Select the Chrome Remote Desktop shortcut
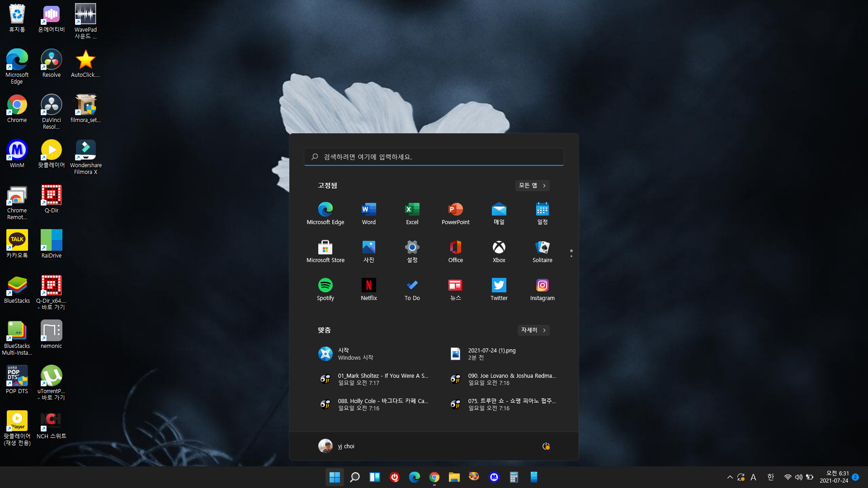Image resolution: width=868 pixels, height=488 pixels. [x=17, y=202]
